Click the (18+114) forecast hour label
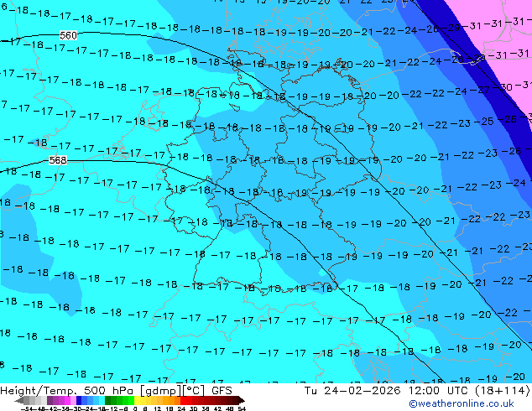Image resolution: width=532 pixels, height=411 pixels. [502, 391]
